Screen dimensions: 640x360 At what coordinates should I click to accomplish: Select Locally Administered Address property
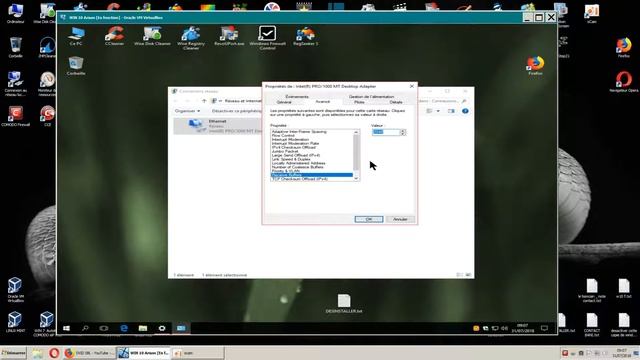point(312,163)
